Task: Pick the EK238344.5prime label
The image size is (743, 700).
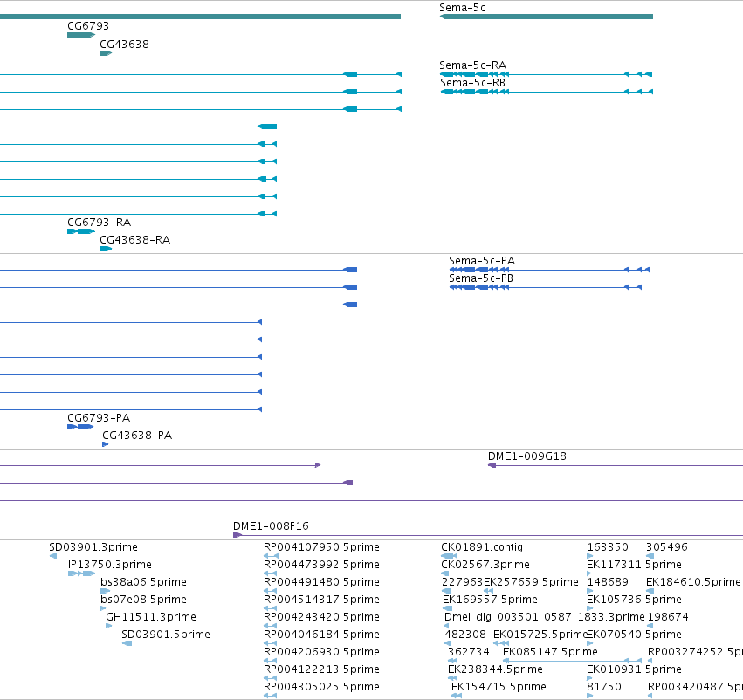Action: tap(495, 669)
